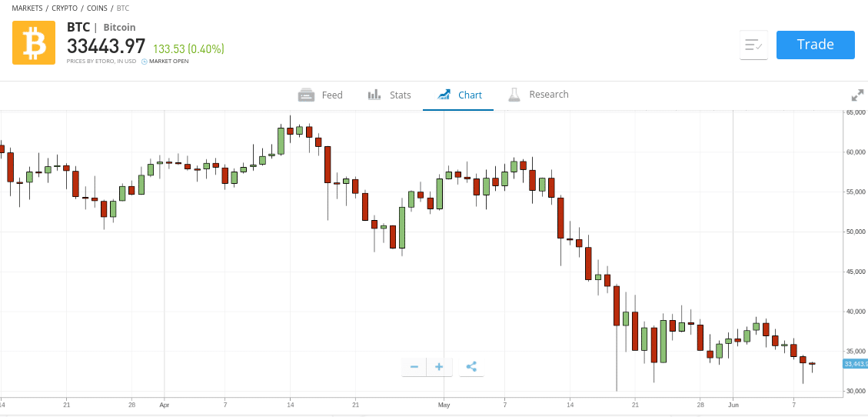
Task: Navigate to CRYPTO breadcrumb link
Action: coord(65,8)
